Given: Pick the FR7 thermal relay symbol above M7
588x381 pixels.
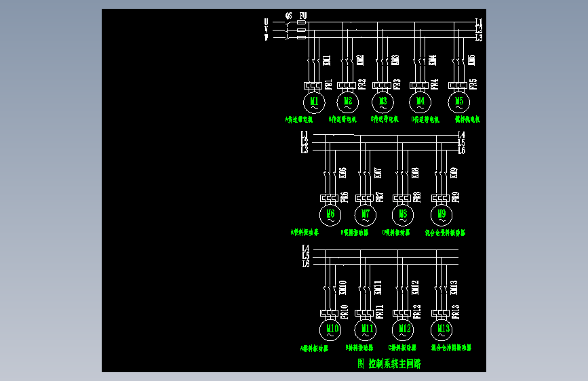Looking at the screenshot, I should pos(364,198).
